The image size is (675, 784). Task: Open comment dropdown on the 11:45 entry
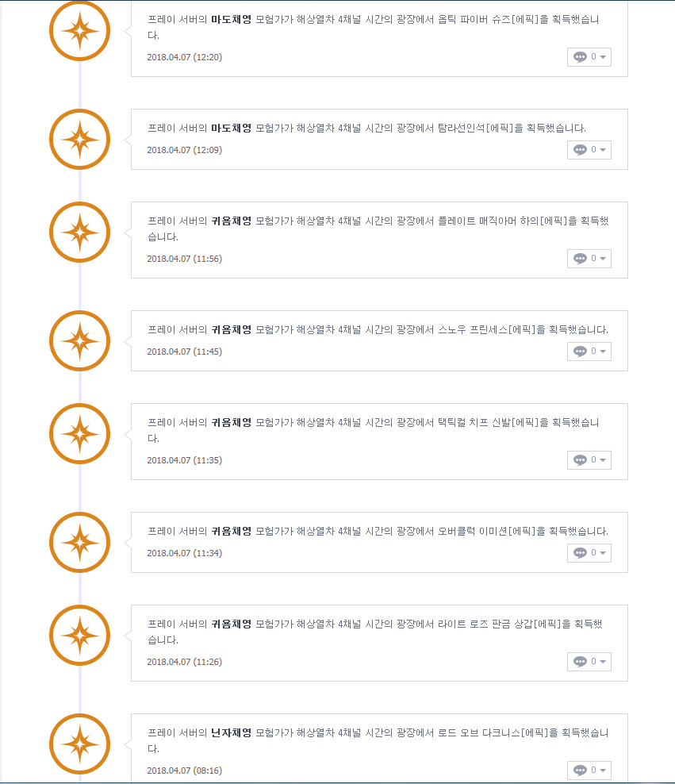589,352
